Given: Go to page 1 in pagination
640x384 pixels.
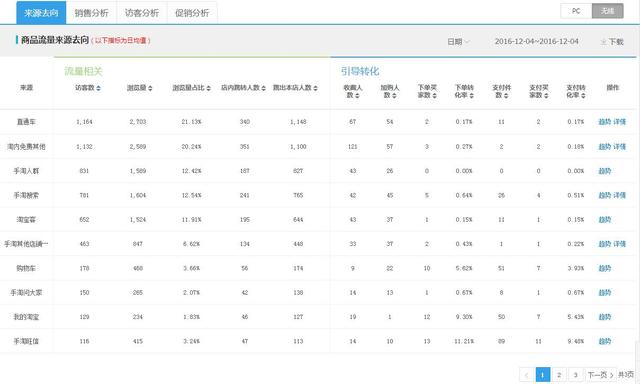Looking at the screenshot, I should click(x=542, y=375).
